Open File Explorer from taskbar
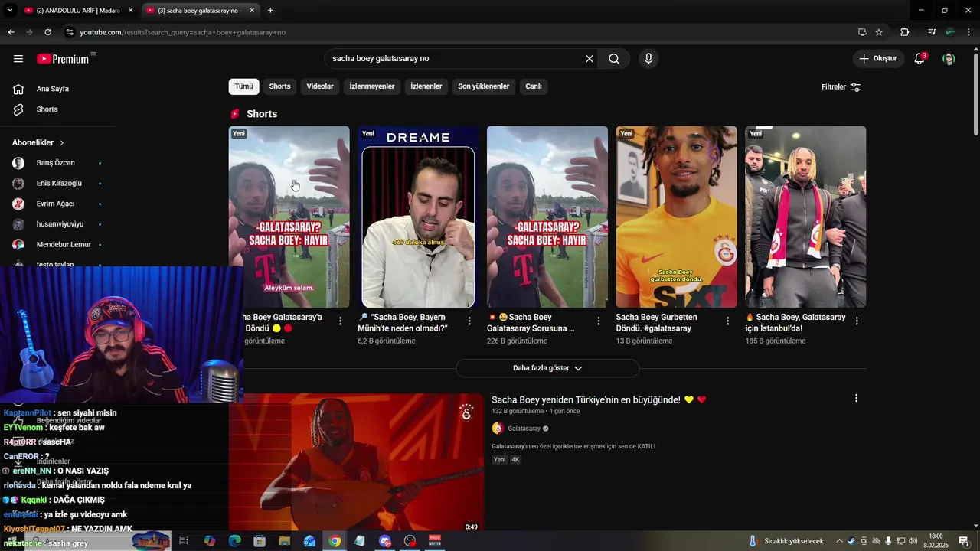The image size is (980, 551). coord(285,541)
